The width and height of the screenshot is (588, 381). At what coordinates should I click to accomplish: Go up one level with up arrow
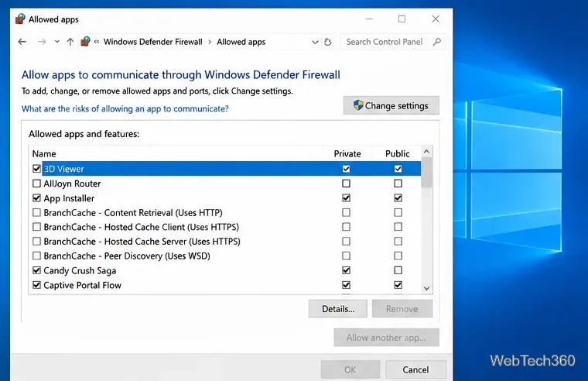(70, 42)
